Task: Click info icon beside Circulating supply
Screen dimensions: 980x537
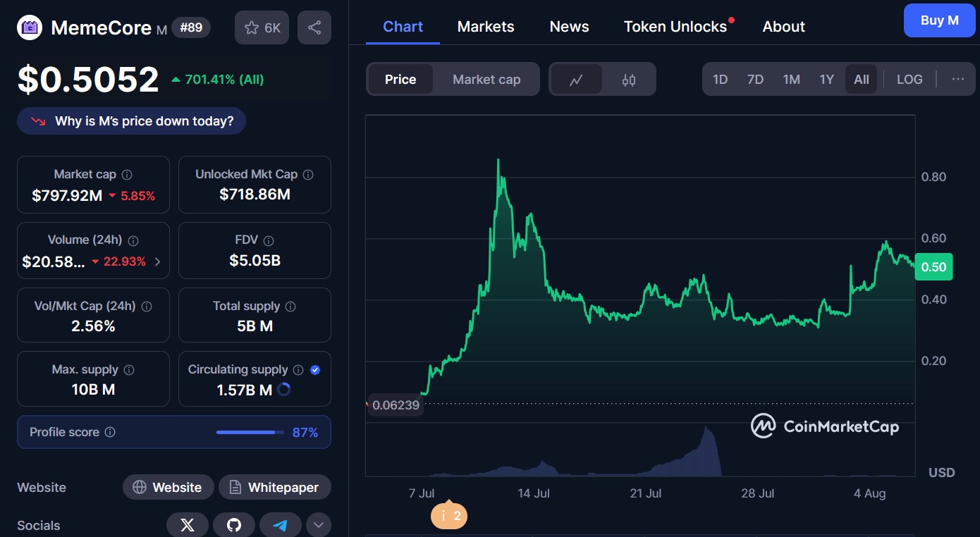Action: click(298, 370)
